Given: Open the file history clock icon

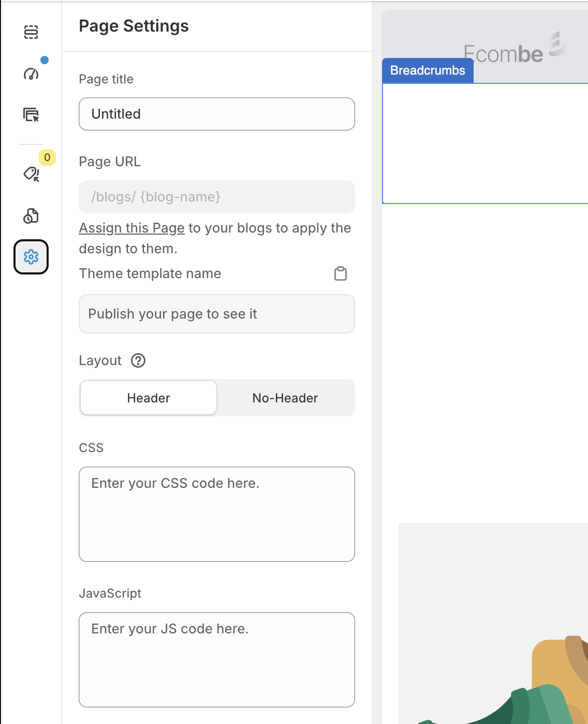Looking at the screenshot, I should [x=31, y=216].
